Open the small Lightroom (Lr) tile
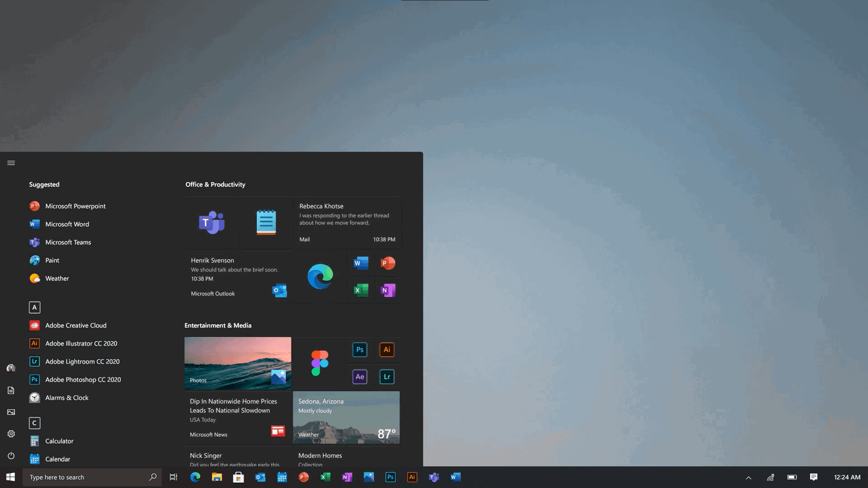The image size is (868, 488). tap(387, 377)
